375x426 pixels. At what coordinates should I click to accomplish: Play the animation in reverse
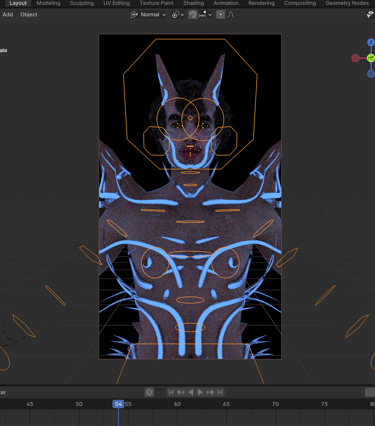(191, 392)
